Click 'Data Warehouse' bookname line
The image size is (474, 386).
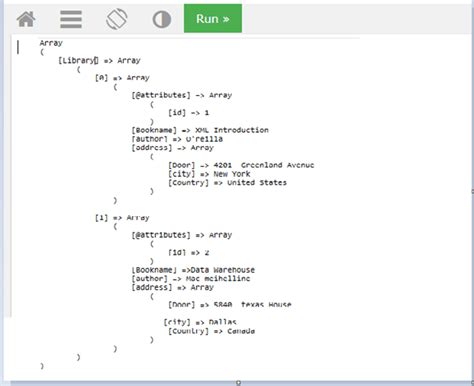(x=193, y=270)
